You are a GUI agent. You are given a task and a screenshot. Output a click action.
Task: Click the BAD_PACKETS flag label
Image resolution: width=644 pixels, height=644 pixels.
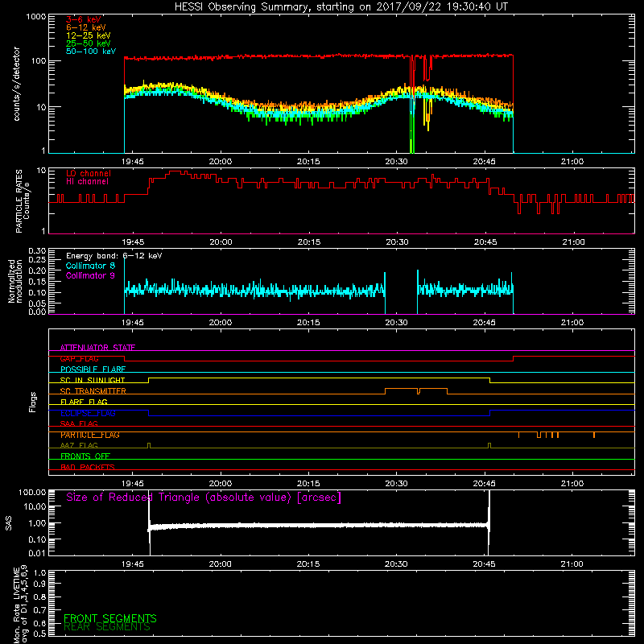[88, 467]
